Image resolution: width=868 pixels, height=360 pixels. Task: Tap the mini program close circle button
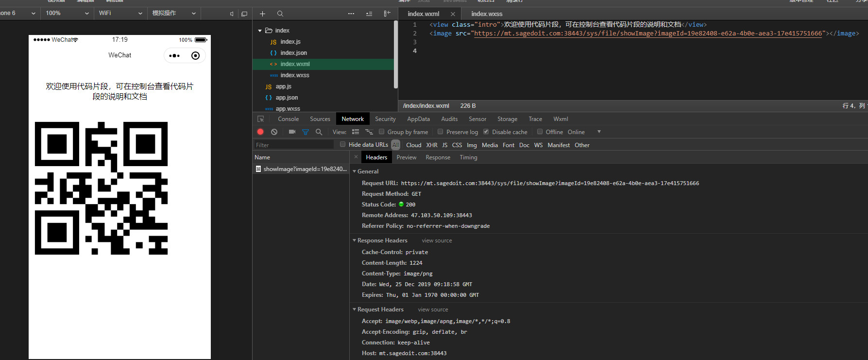point(195,56)
